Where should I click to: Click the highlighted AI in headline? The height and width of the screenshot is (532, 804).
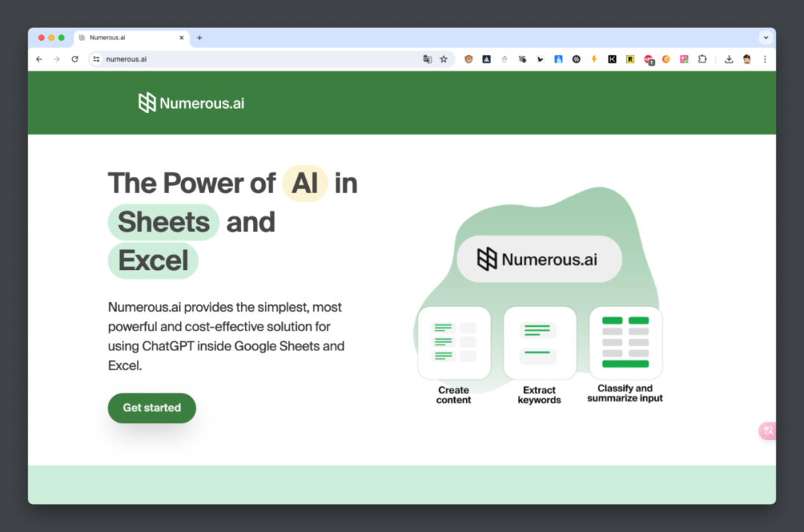point(305,183)
